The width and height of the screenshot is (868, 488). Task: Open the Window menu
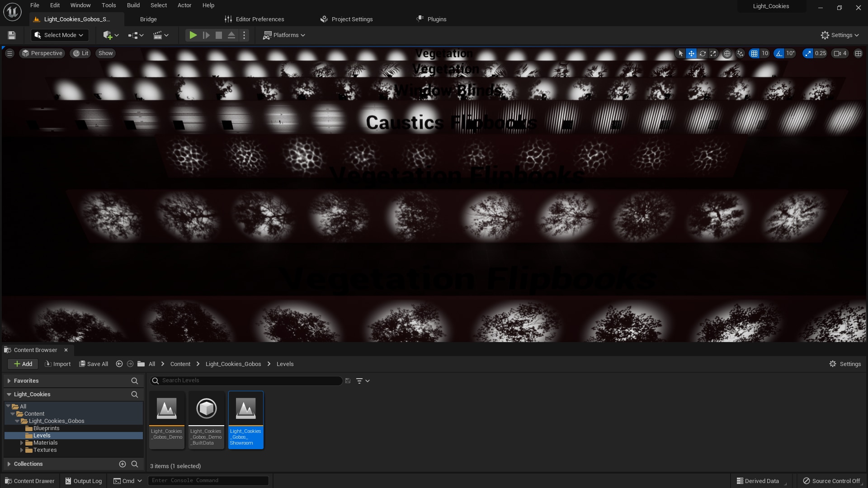point(80,5)
